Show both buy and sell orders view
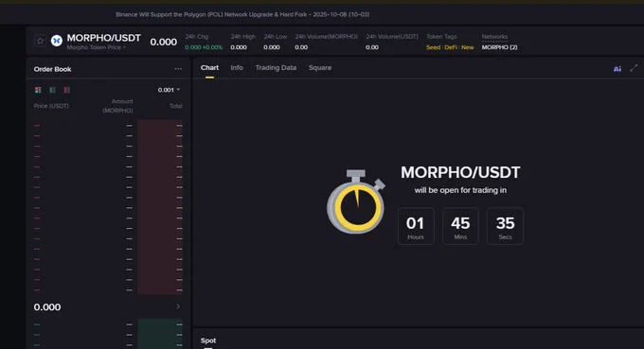644x349 pixels. (x=38, y=90)
